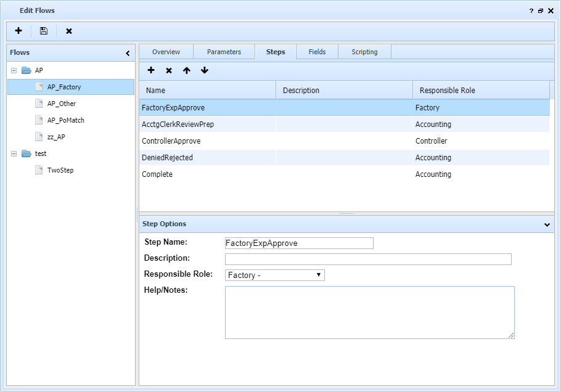Image resolution: width=561 pixels, height=392 pixels.
Task: Collapse the Step Options panel
Action: coord(547,224)
